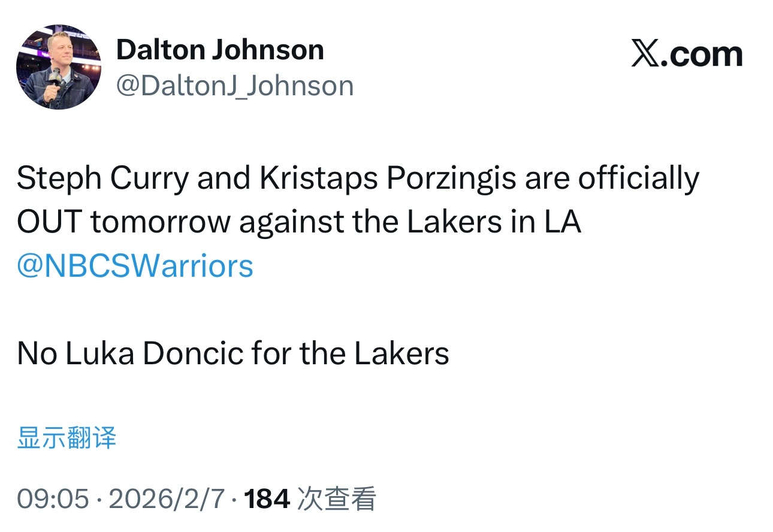The image size is (773, 532).
Task: Click the 184 view count number
Action: click(x=267, y=498)
